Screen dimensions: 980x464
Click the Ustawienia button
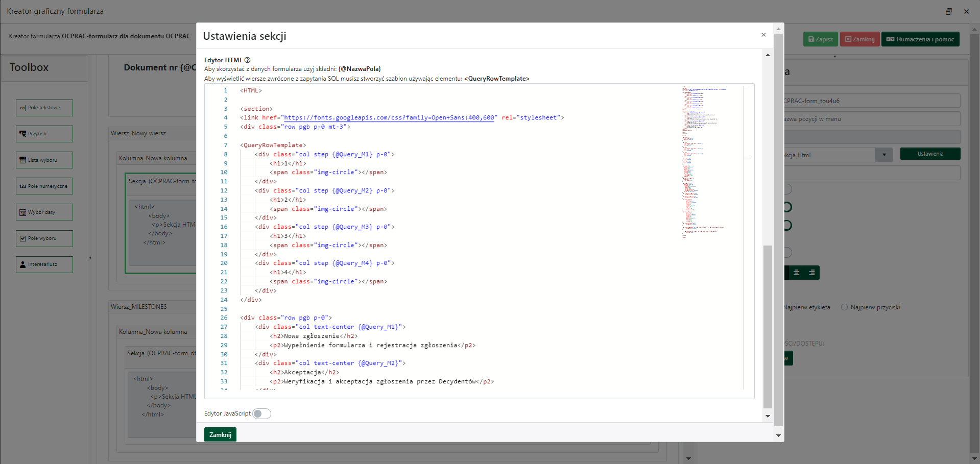930,154
